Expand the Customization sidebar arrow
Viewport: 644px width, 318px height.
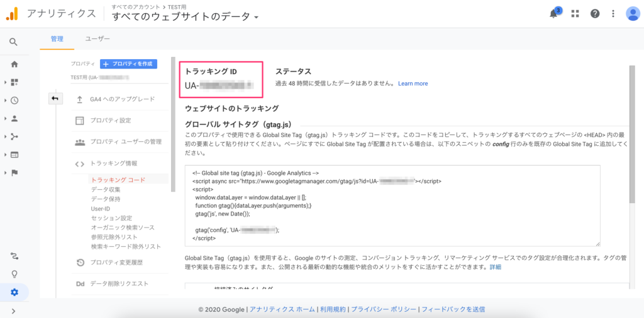click(6, 82)
